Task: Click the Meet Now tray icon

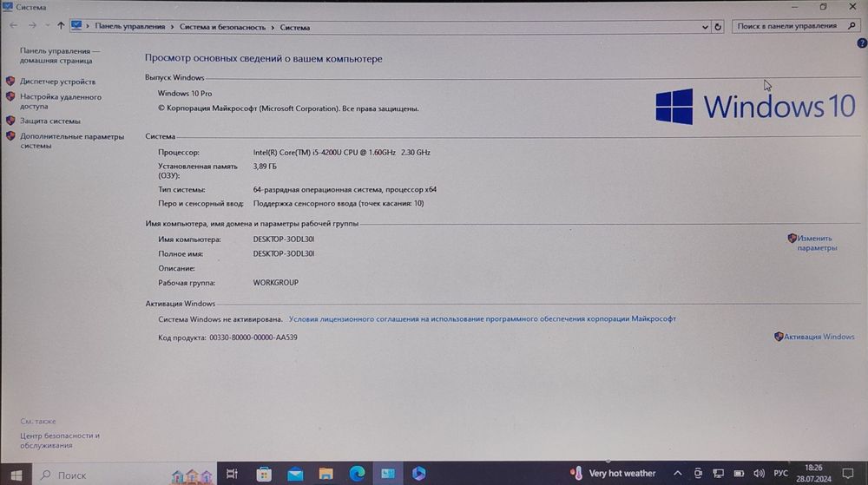Action: tap(698, 474)
